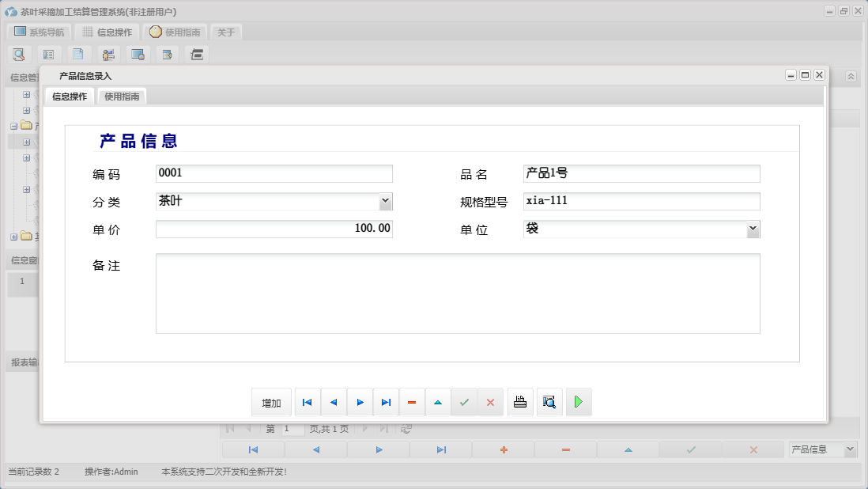Click the green execute arrow icon
This screenshot has width=868, height=489.
[578, 402]
